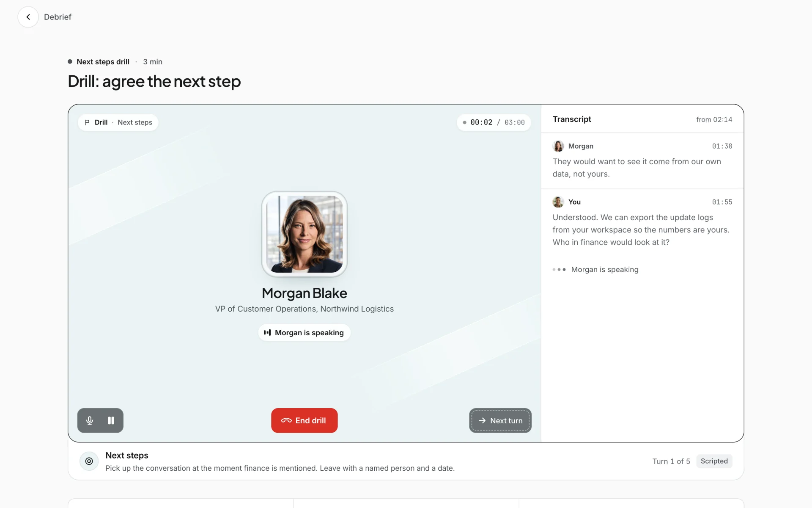Click the 'Understood. We can export' message
Screen dimensions: 812x508
641,230
